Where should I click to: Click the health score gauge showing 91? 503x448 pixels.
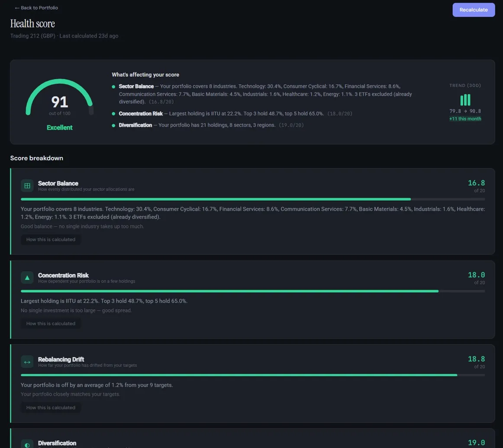(x=60, y=102)
